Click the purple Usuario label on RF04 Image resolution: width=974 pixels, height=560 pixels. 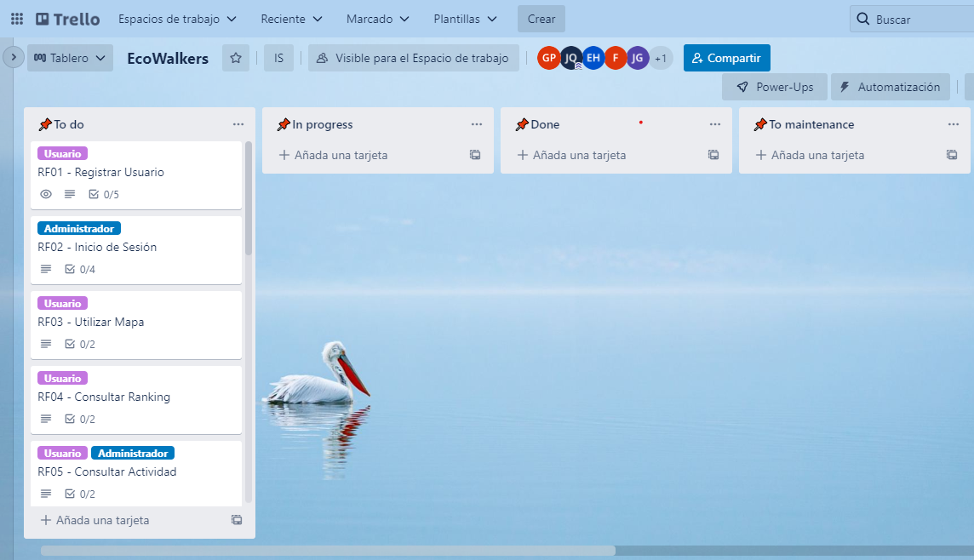click(x=63, y=378)
